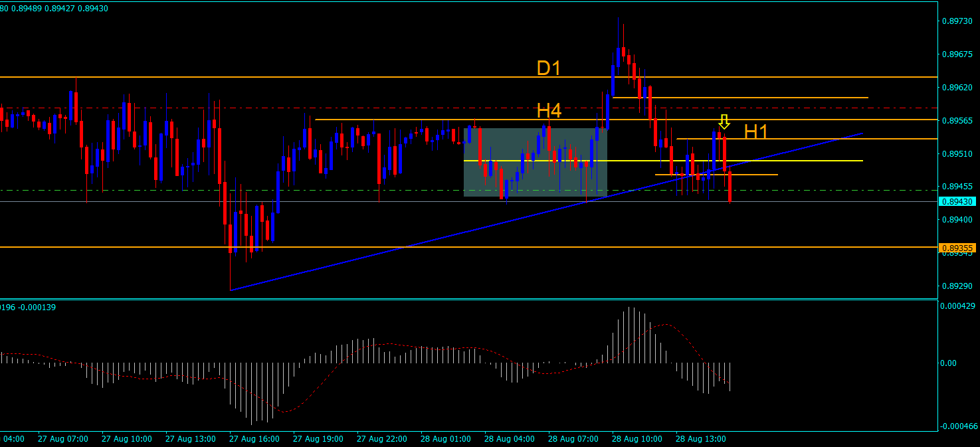This screenshot has height=447, width=980.
Task: Click the 0.00 indicator scale value
Action: point(949,363)
